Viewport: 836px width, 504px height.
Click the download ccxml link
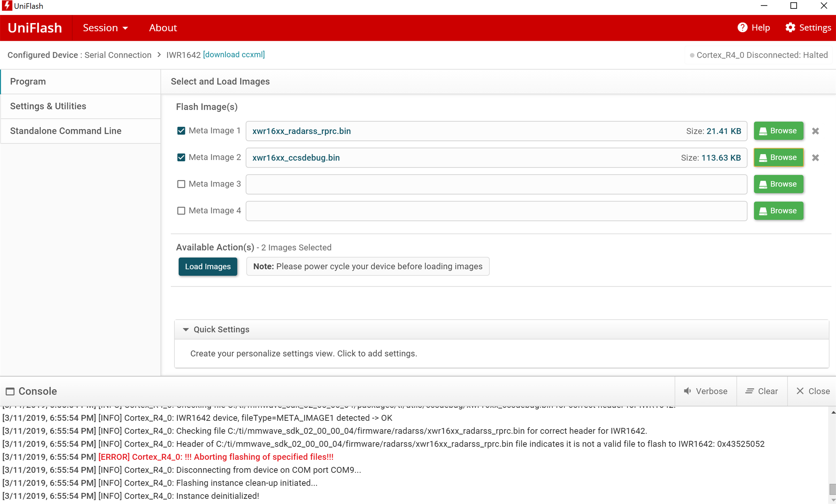[234, 55]
